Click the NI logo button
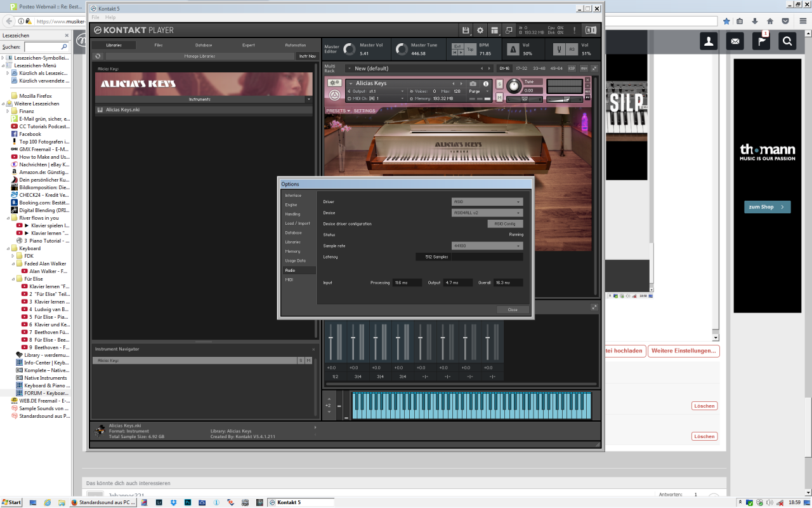This screenshot has width=812, height=508. 591,30
